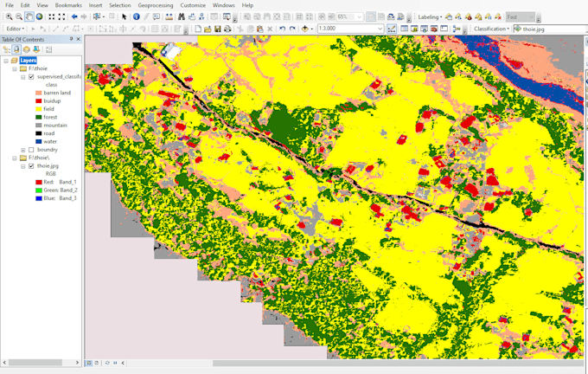Uncheck the supervised_classification layer
The width and height of the screenshot is (588, 374).
tap(31, 77)
